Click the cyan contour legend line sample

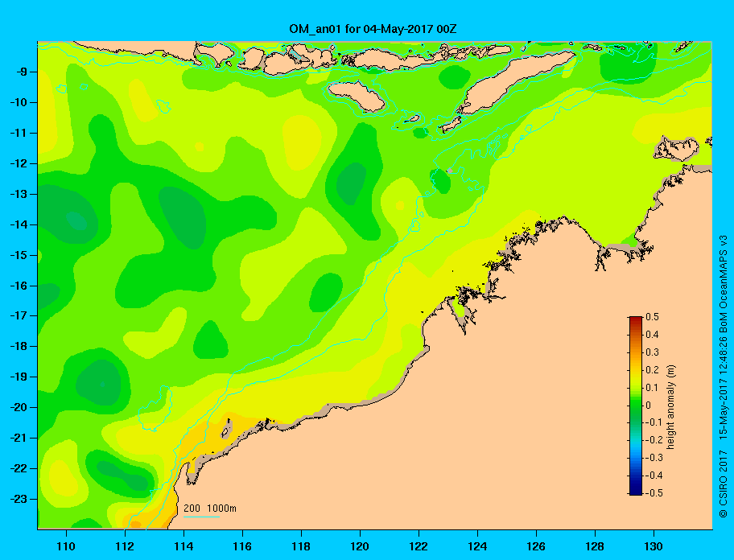201,517
